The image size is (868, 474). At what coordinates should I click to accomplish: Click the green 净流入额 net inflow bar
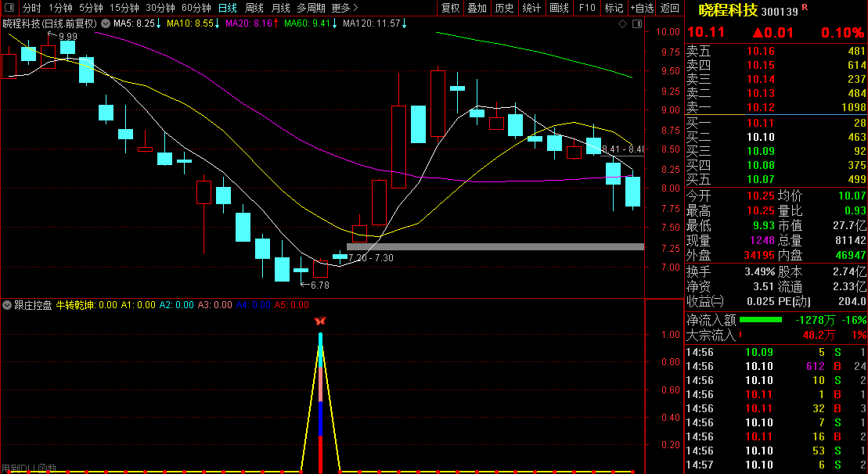tap(760, 319)
